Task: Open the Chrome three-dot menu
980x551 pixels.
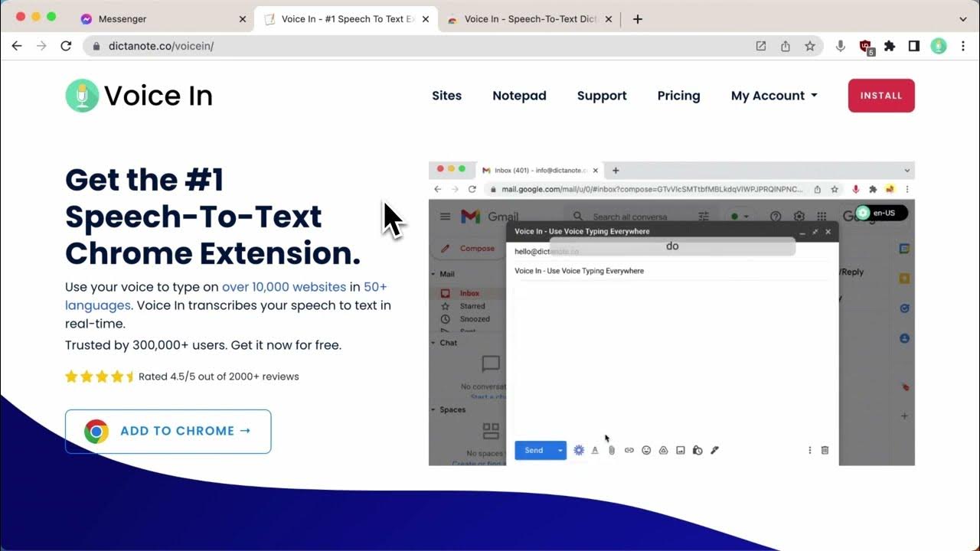Action: [x=963, y=46]
